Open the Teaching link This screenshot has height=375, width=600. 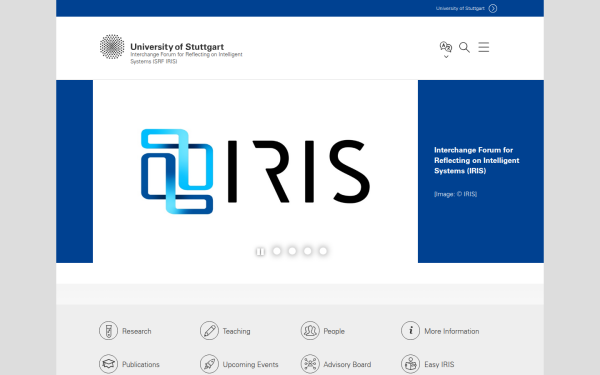tap(236, 331)
